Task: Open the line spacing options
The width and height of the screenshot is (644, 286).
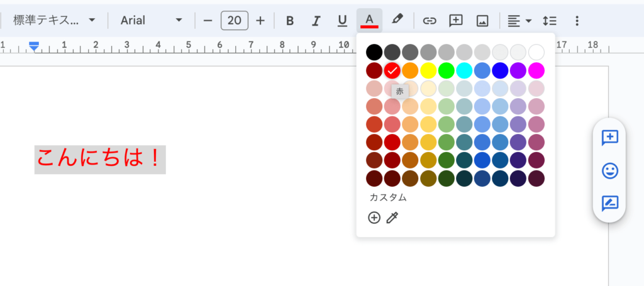Action: tap(550, 21)
